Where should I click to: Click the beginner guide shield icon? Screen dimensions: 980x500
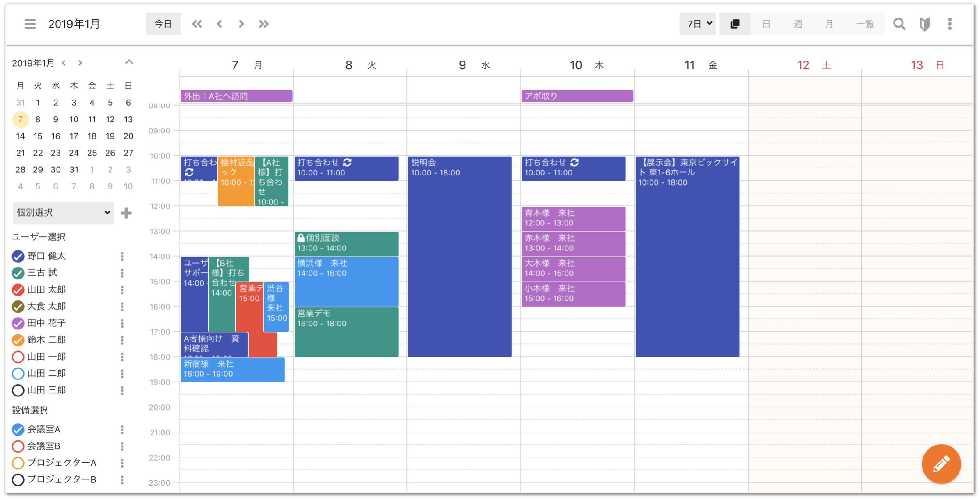925,24
